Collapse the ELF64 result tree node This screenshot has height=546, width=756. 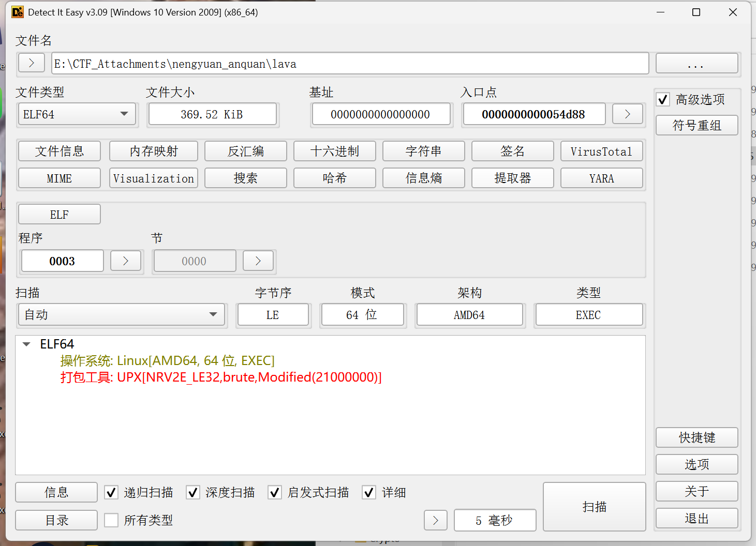pos(26,344)
